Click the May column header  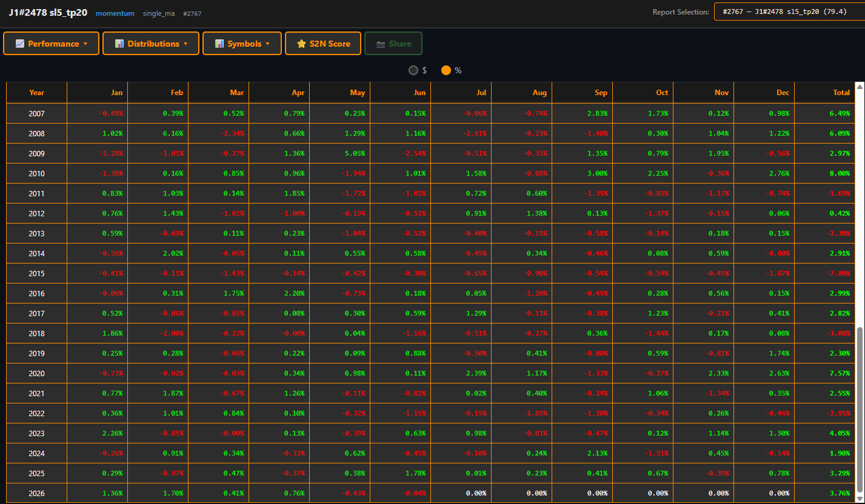pos(340,93)
